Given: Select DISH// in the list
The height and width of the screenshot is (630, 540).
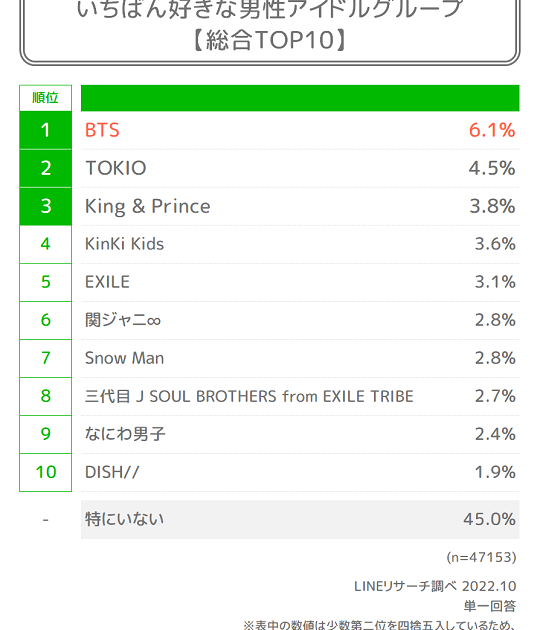Looking at the screenshot, I should point(112,472).
